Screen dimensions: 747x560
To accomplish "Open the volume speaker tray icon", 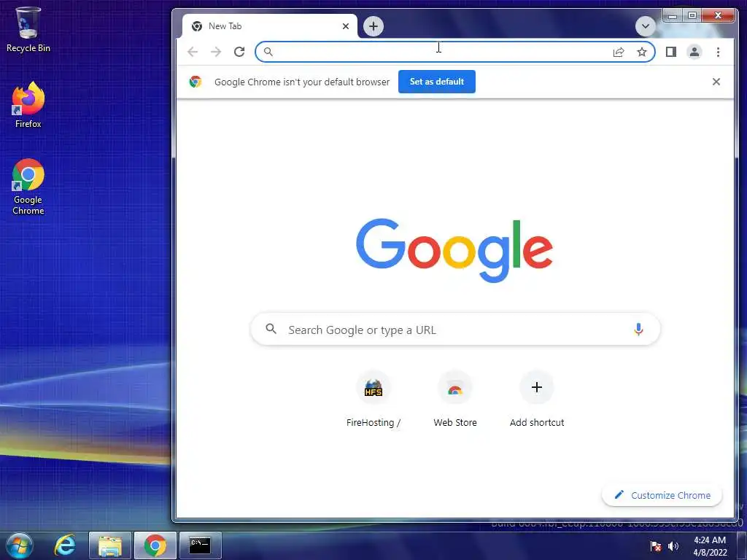I will click(x=673, y=546).
